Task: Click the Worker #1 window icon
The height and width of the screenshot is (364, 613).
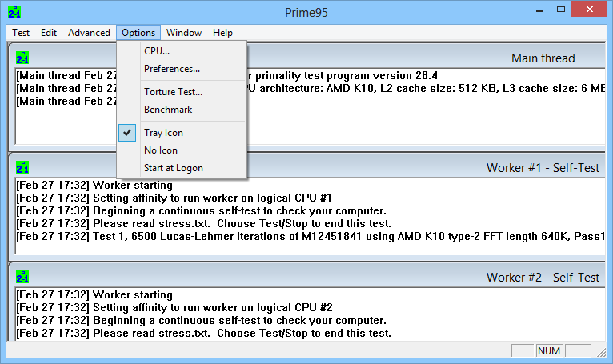Action: [x=22, y=167]
